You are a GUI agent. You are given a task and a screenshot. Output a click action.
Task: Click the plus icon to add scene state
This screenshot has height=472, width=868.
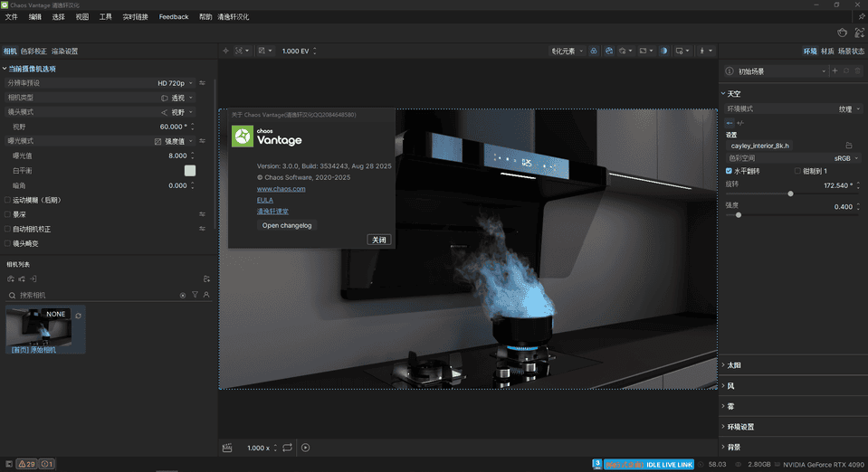click(x=835, y=71)
